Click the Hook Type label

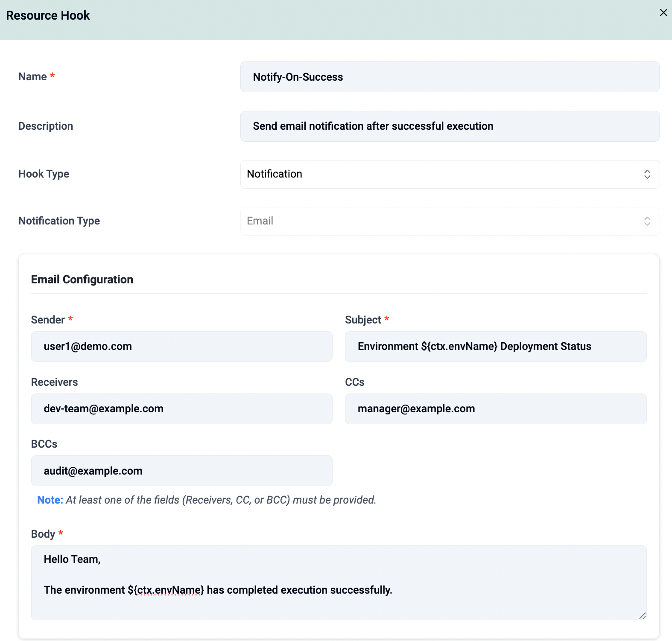pos(44,174)
